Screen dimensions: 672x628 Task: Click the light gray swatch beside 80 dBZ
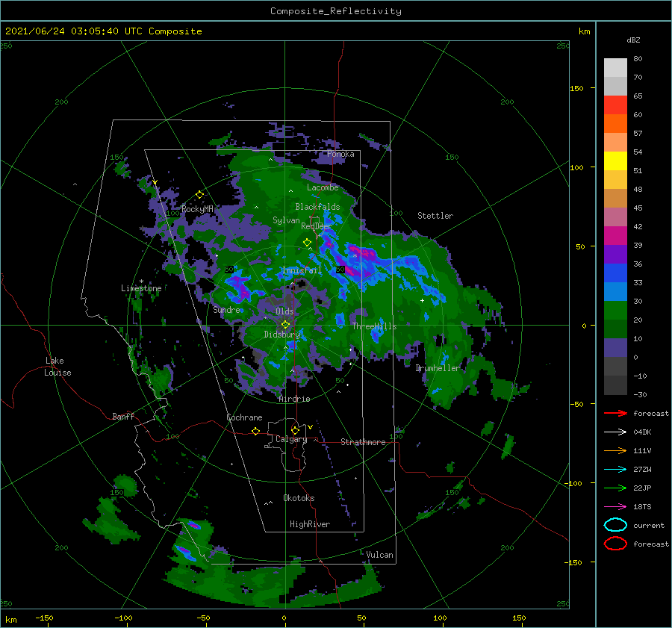click(x=615, y=67)
